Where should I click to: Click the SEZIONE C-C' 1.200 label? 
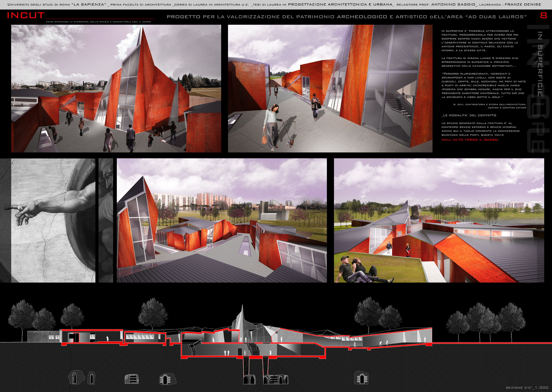(527, 387)
